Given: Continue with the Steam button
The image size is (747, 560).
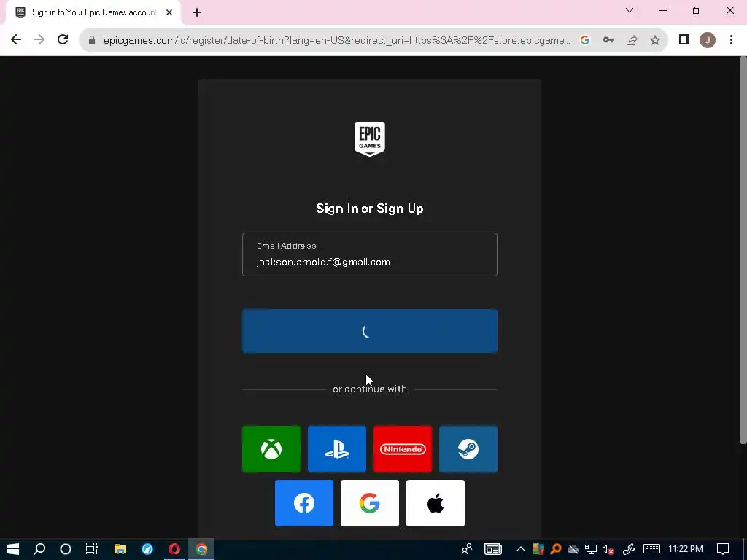Looking at the screenshot, I should point(468,449).
